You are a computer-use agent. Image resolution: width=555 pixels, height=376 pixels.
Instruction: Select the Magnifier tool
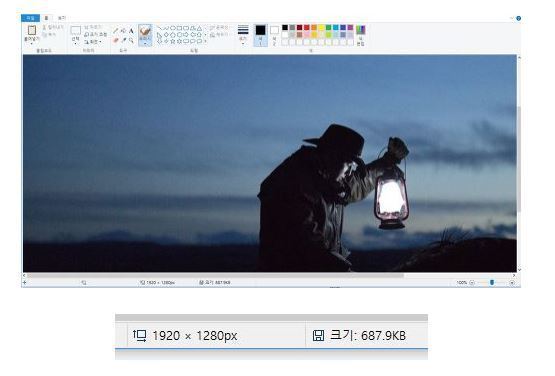(x=131, y=40)
